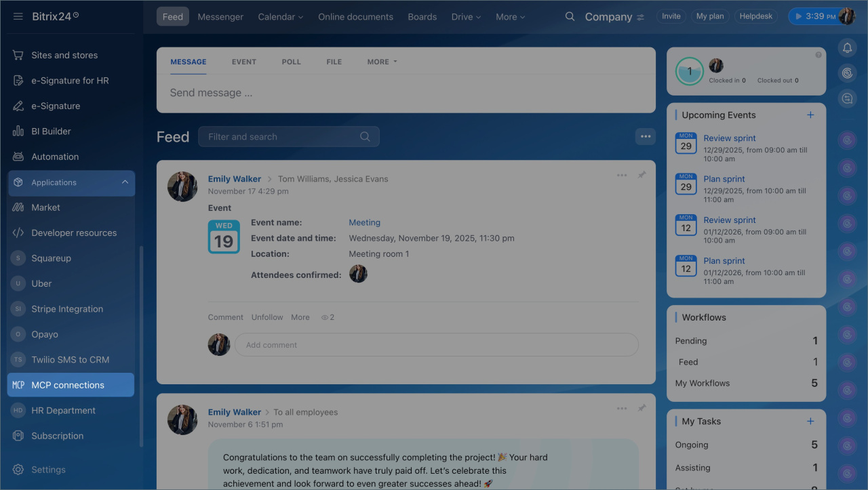Open the e-Signature sidebar item

tap(56, 106)
